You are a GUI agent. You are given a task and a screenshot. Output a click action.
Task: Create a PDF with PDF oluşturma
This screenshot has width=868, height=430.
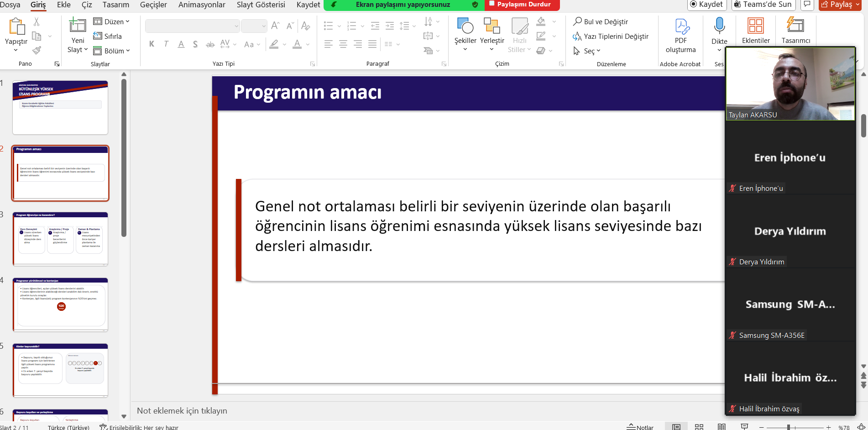coord(680,34)
